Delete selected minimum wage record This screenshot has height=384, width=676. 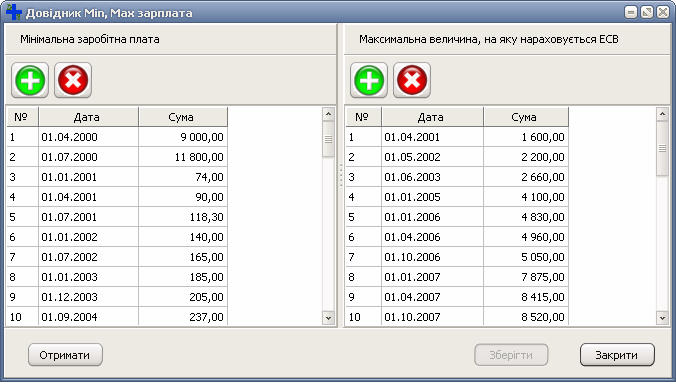click(73, 80)
